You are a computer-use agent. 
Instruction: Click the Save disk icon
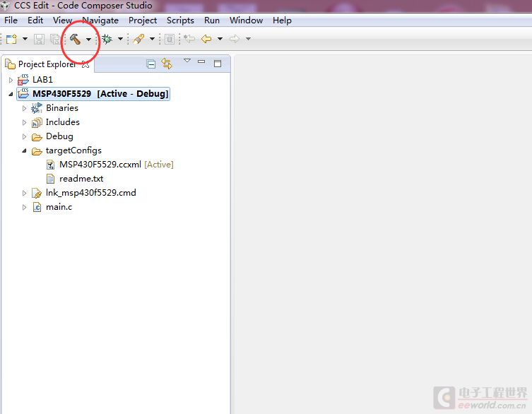click(39, 39)
